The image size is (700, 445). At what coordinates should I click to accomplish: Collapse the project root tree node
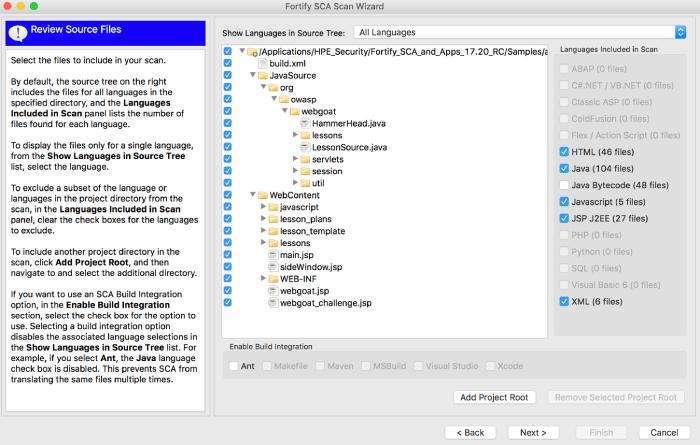[242, 51]
